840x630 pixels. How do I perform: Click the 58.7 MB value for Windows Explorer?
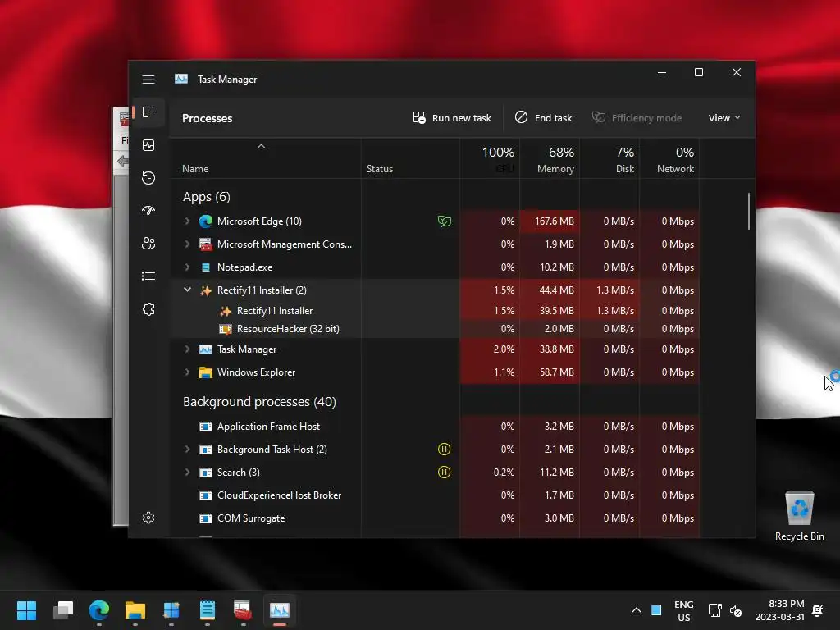557,372
